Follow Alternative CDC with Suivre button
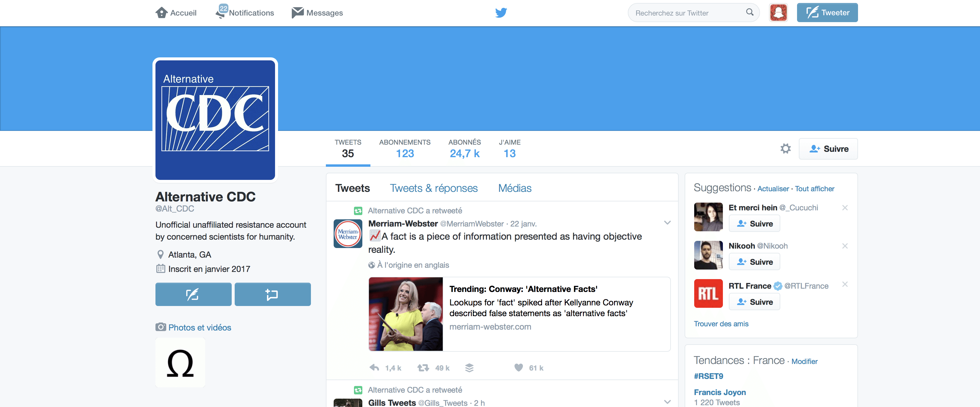The height and width of the screenshot is (407, 980). (x=828, y=149)
